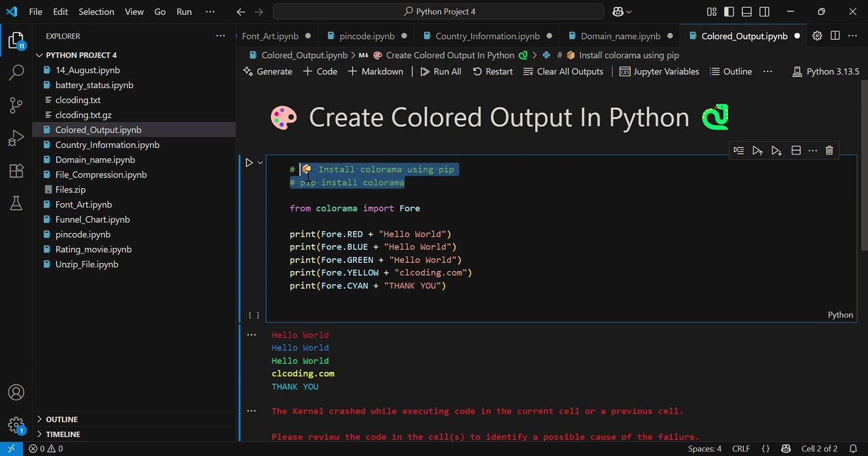Screen dimensions: 868x456
Task: Open the Edit menu
Action: [61, 11]
